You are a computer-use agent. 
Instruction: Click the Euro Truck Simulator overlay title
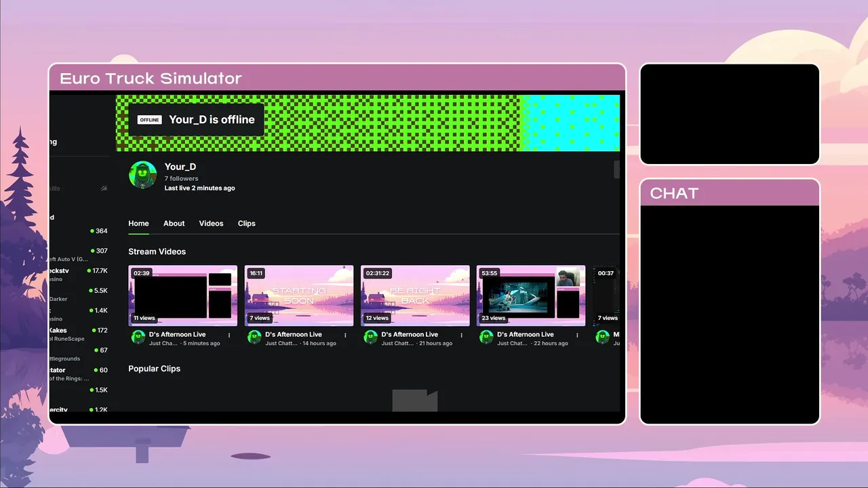tap(151, 79)
